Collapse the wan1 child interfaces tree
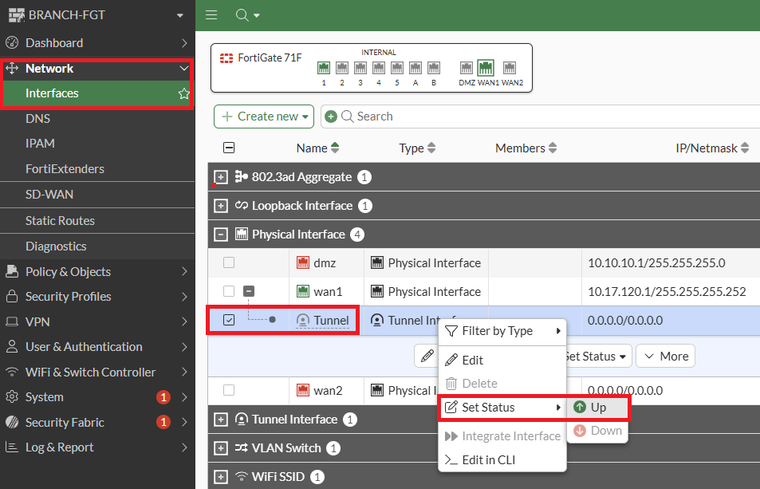760x489 pixels. (249, 291)
